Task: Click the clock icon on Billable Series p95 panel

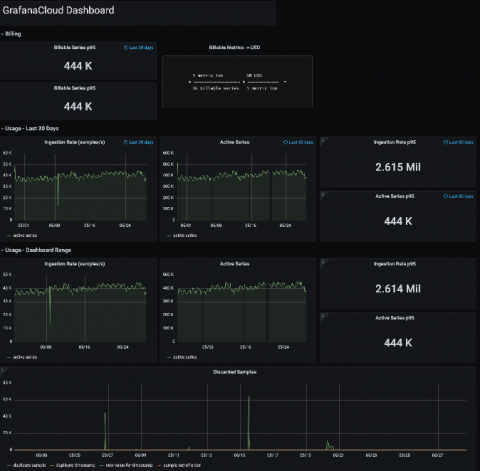Action: click(x=126, y=48)
